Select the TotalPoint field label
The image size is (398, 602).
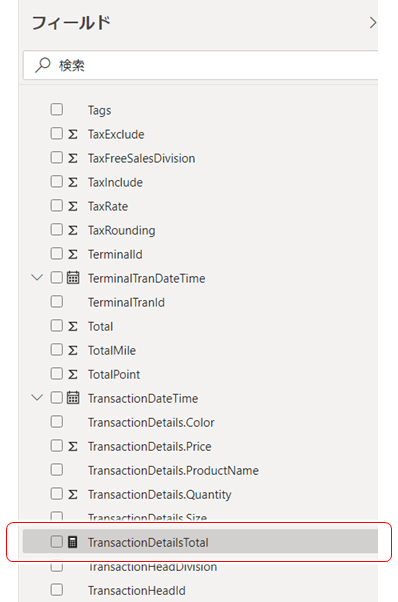114,374
